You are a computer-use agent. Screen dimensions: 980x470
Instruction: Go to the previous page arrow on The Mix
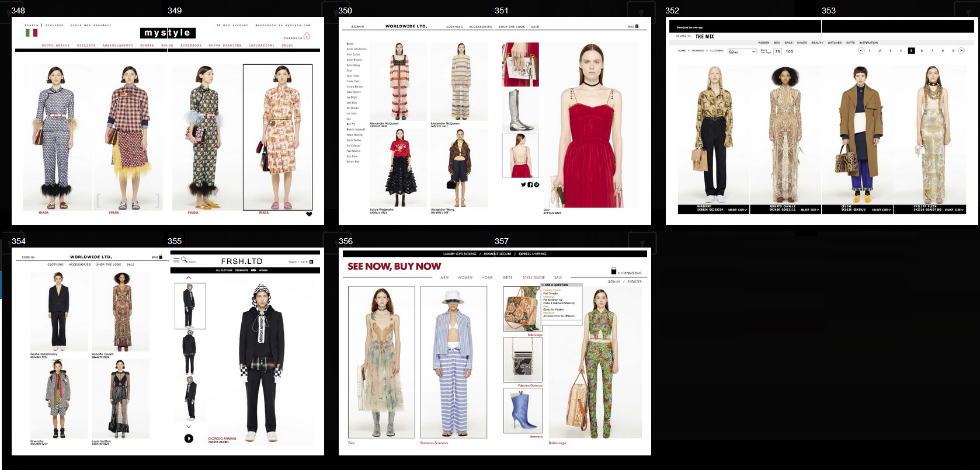pos(861,51)
